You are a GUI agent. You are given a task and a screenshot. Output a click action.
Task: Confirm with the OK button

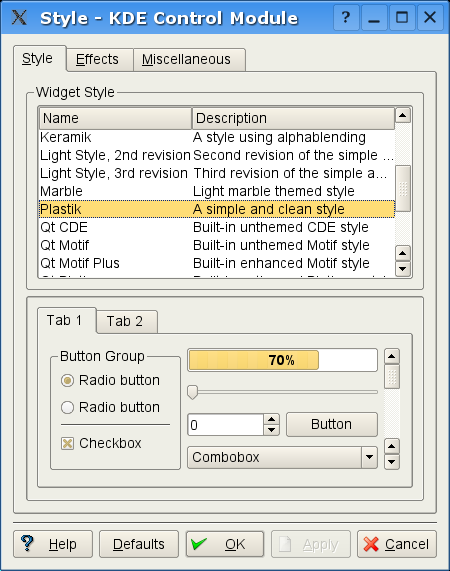[225, 544]
